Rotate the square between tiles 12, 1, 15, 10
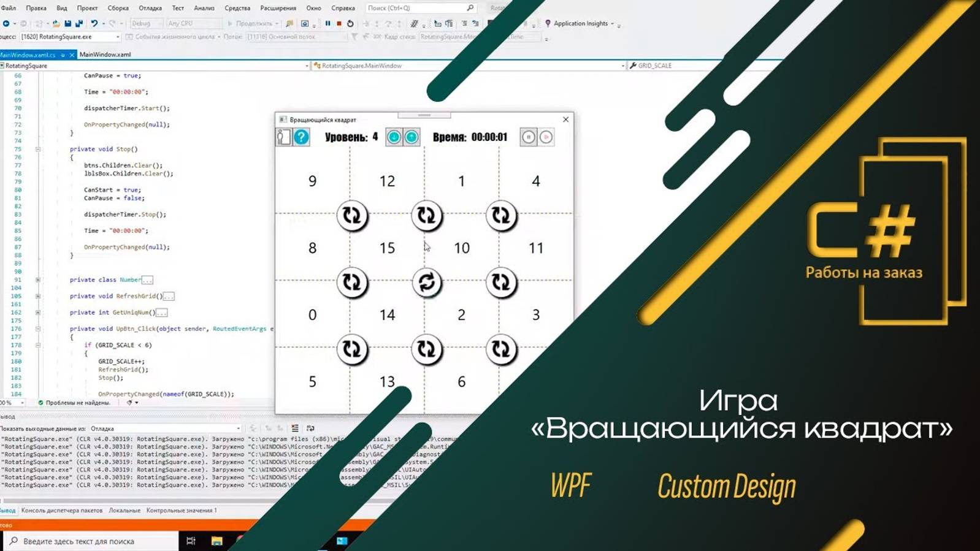 (426, 215)
